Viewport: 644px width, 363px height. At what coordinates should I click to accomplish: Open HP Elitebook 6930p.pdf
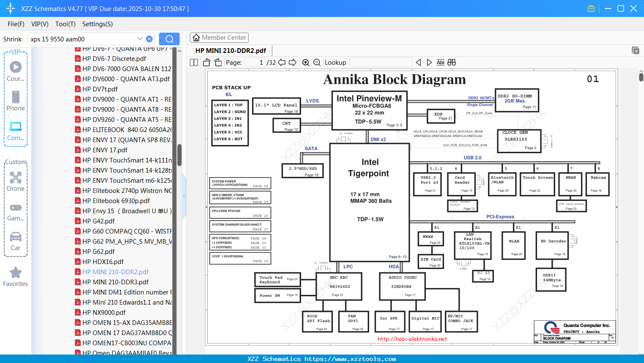116,201
